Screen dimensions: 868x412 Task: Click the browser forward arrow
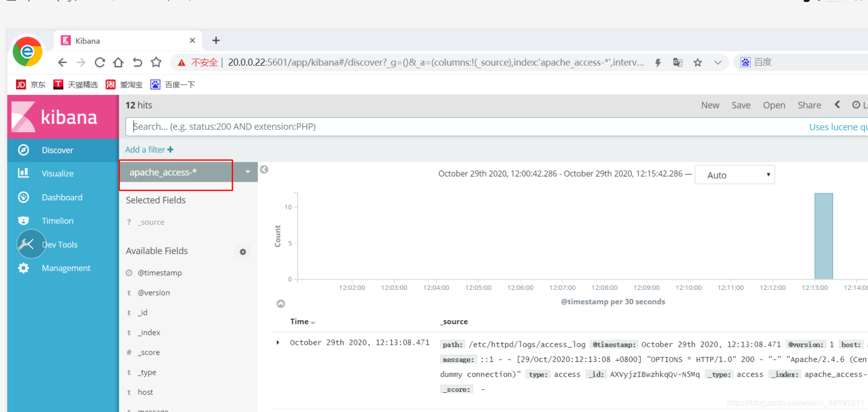click(81, 62)
